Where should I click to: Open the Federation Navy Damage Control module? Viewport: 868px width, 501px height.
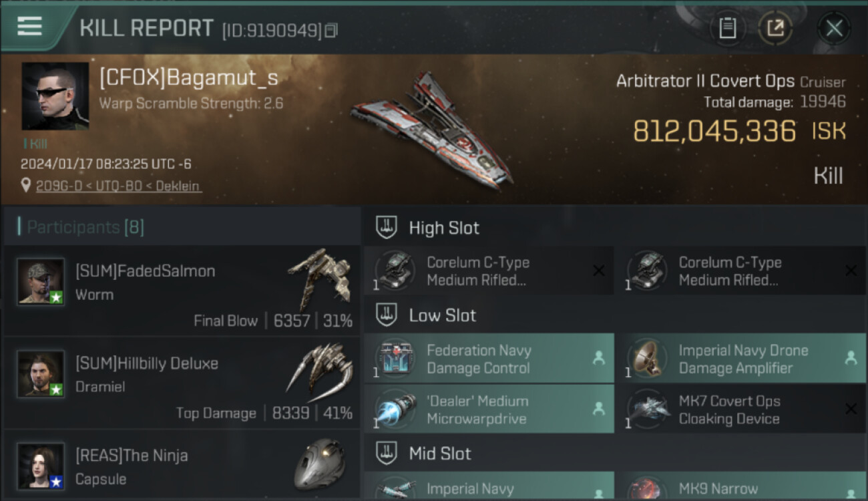[489, 359]
